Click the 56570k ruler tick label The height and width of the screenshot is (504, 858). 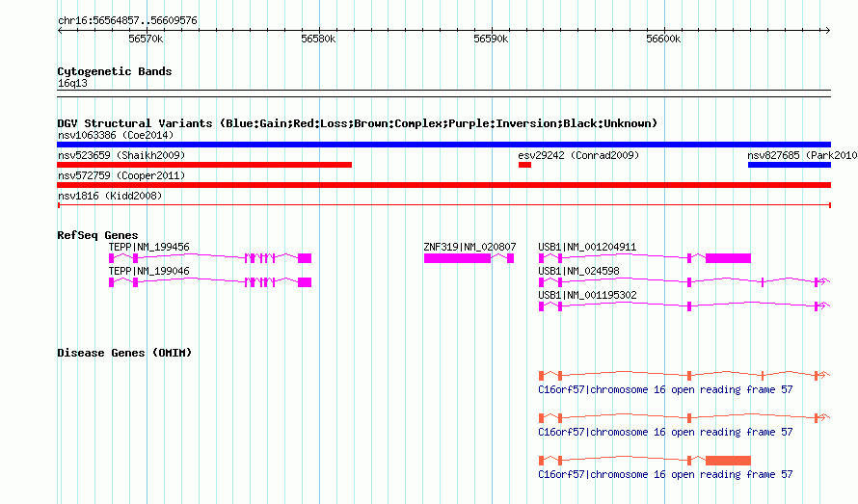(146, 39)
